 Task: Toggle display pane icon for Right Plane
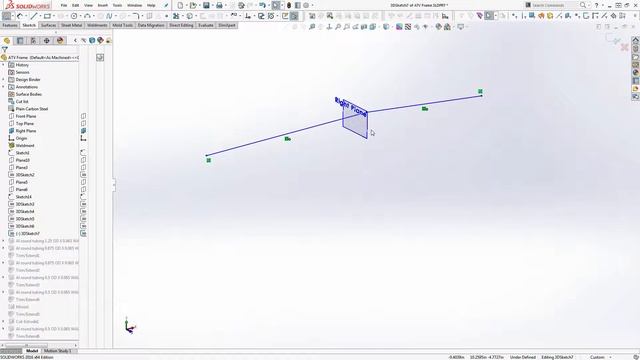(x=83, y=131)
